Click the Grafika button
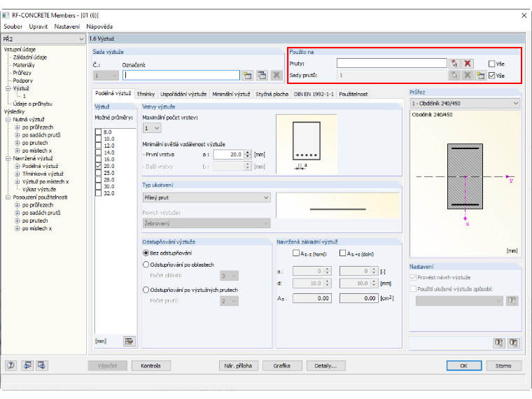Screen dimensions: 532x399 click(x=282, y=365)
